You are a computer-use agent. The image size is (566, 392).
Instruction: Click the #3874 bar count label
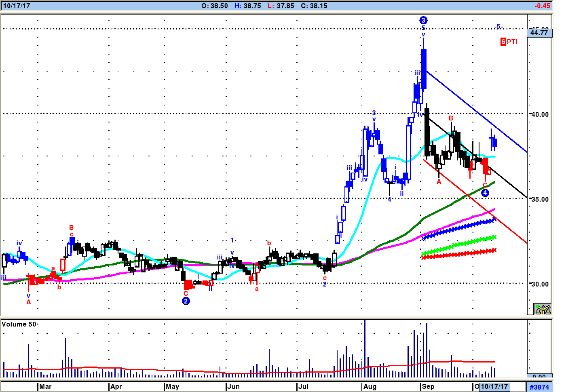pyautogui.click(x=539, y=387)
